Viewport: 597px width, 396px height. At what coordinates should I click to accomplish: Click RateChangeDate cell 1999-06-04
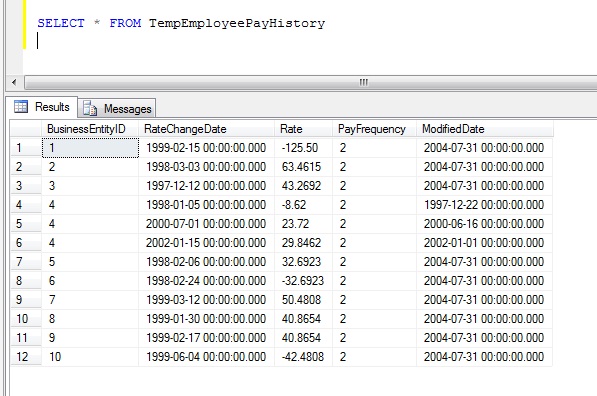pyautogui.click(x=206, y=357)
